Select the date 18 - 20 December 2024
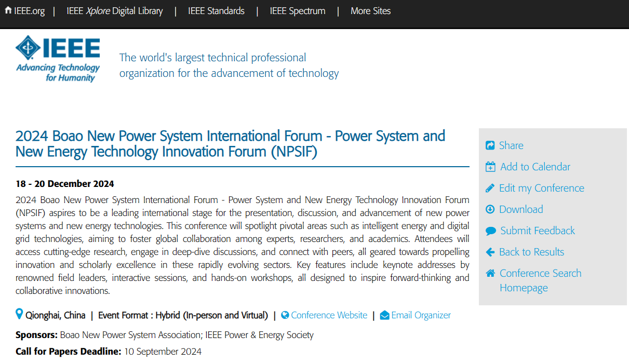The height and width of the screenshot is (364, 629). tap(65, 184)
